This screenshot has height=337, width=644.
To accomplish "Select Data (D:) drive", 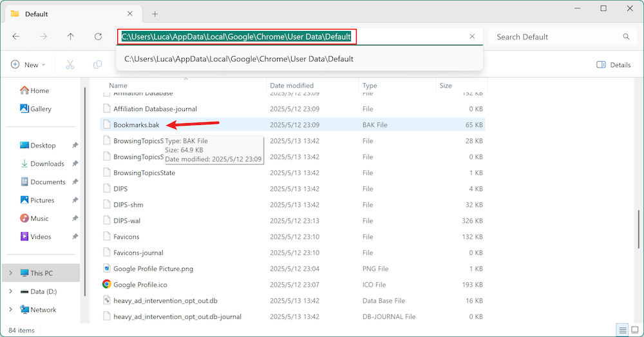I will click(x=38, y=291).
